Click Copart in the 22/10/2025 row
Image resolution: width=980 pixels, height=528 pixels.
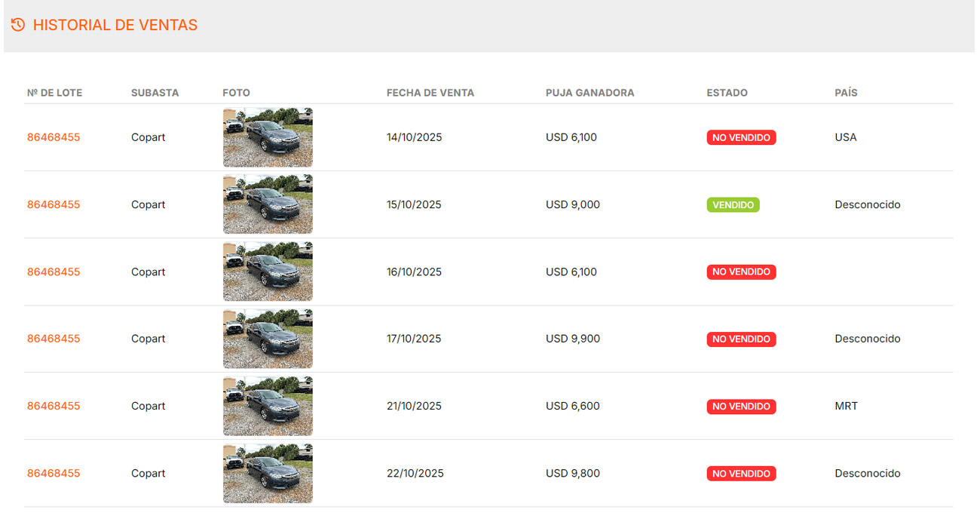[x=149, y=474]
